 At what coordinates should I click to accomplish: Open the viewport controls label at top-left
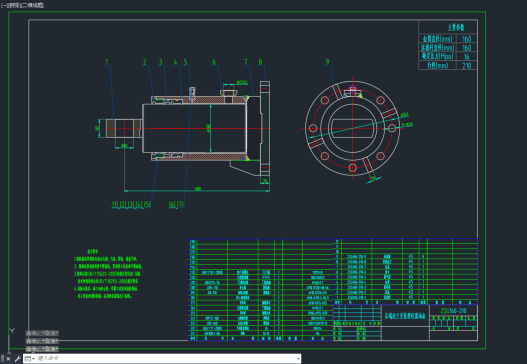(22, 5)
